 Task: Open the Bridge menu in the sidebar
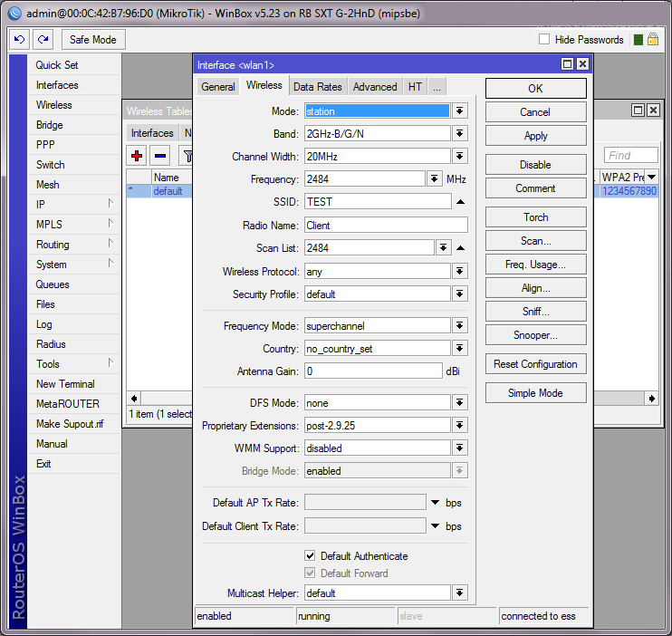73,125
